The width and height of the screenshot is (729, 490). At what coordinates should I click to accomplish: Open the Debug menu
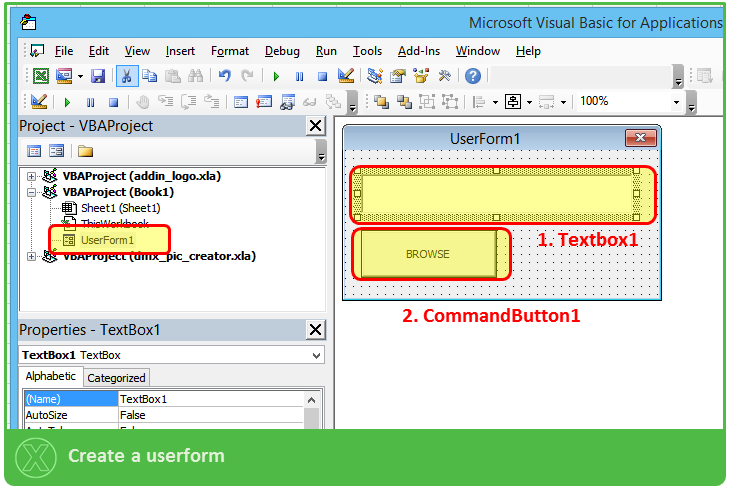point(282,51)
